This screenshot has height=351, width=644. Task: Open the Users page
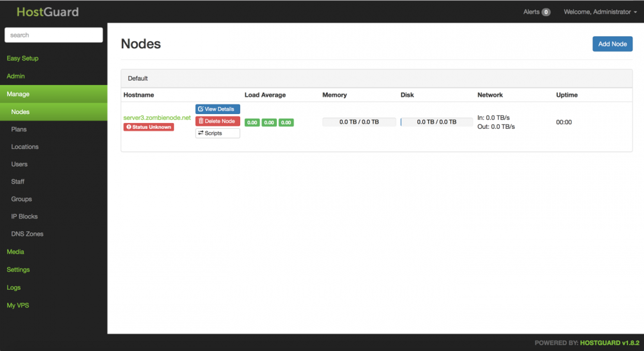point(19,164)
